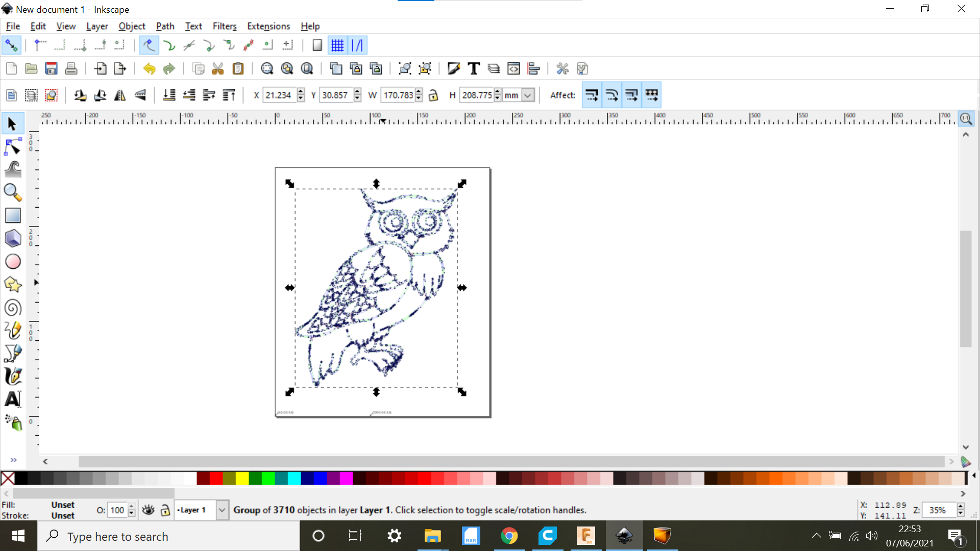
Task: Open the Affect dropdown options
Action: point(564,95)
